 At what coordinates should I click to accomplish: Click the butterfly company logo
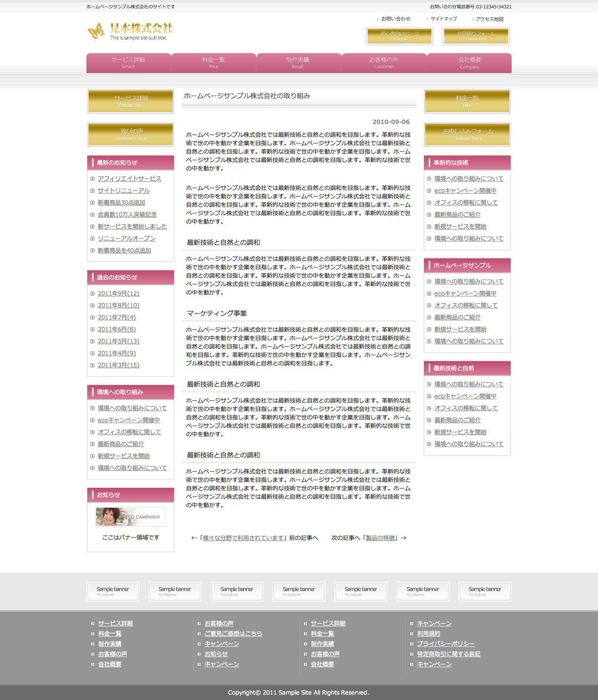(x=95, y=32)
